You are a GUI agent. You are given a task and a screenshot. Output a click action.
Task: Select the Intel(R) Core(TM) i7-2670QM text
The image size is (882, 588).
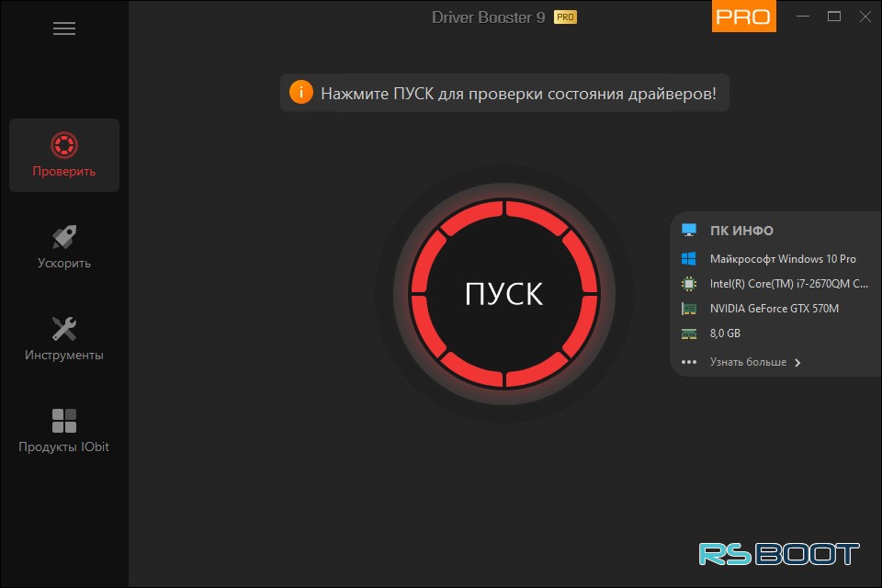(789, 284)
